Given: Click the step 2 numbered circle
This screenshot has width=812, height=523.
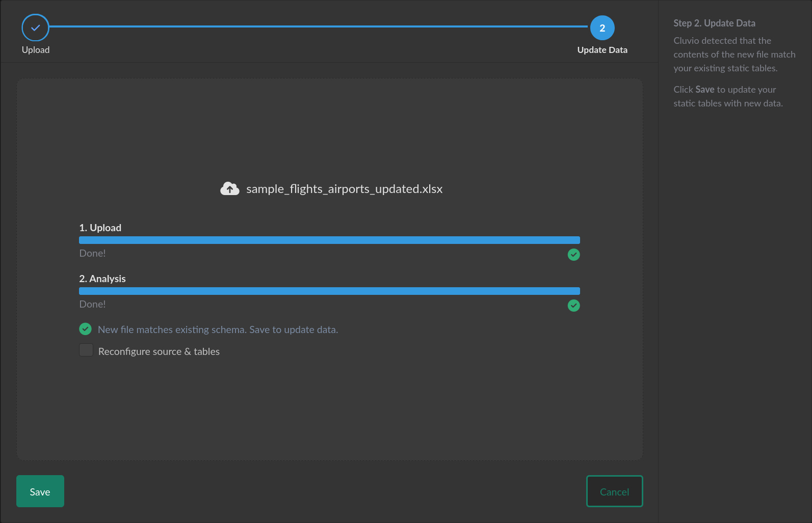Looking at the screenshot, I should click(602, 28).
